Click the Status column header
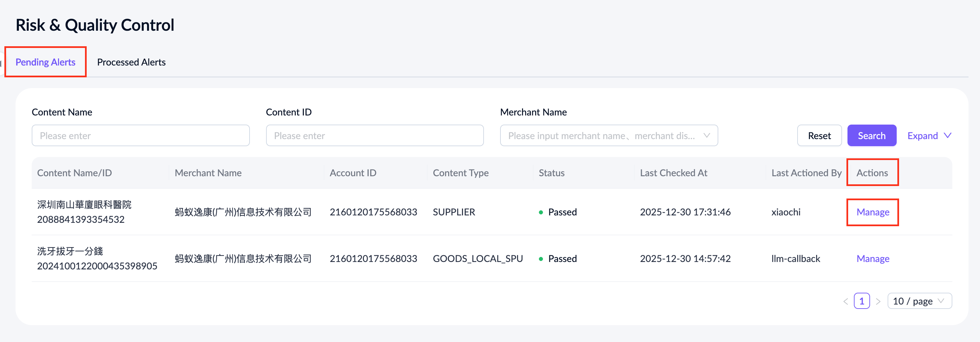 coord(551,173)
